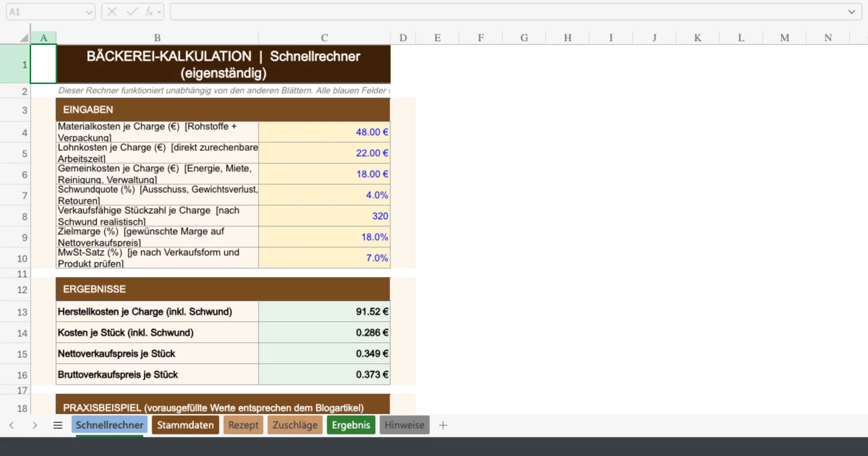Click the cancel (X) icon in formula bar
The height and width of the screenshot is (456, 868).
pyautogui.click(x=112, y=11)
